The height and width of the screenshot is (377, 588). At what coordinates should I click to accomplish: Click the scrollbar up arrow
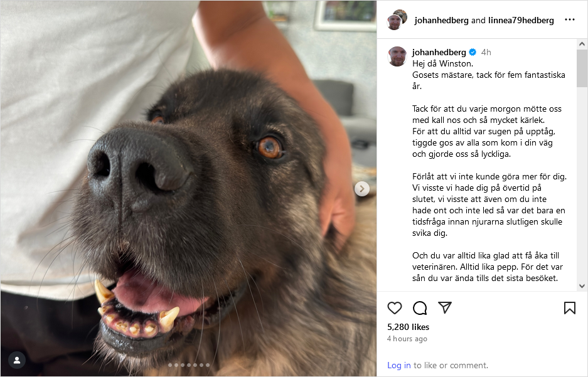582,44
